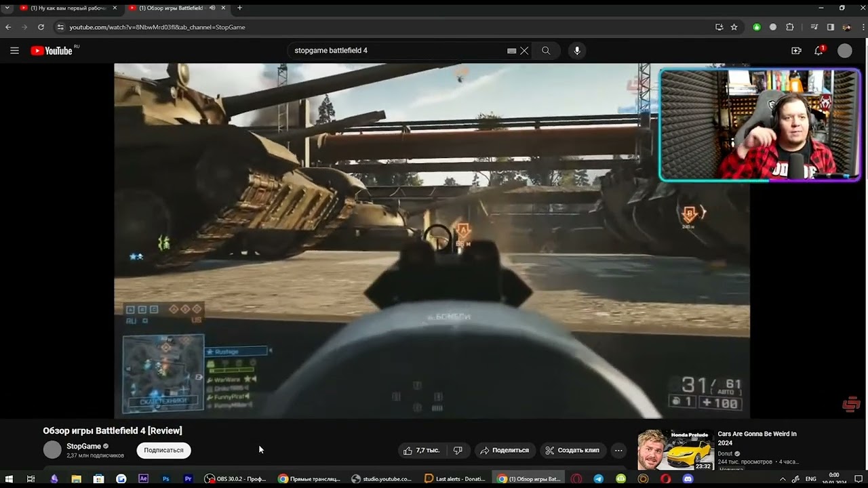Open the three-dot more actions menu

(618, 450)
